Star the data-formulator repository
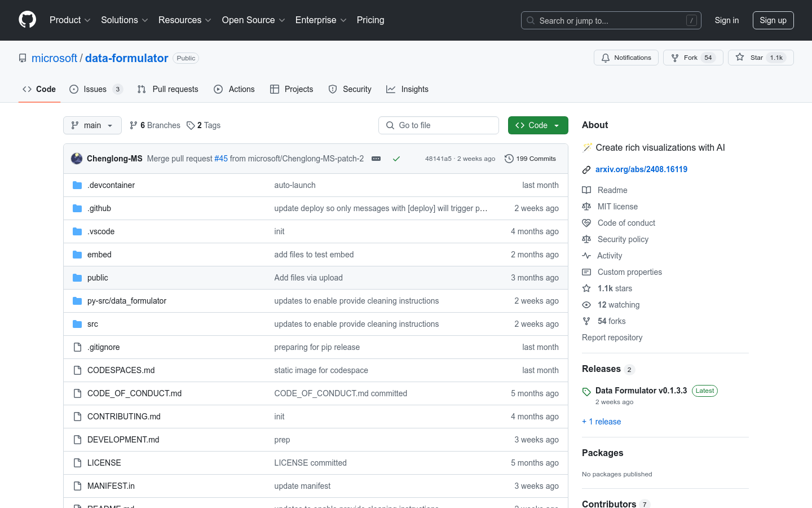The width and height of the screenshot is (812, 508). tap(761, 58)
